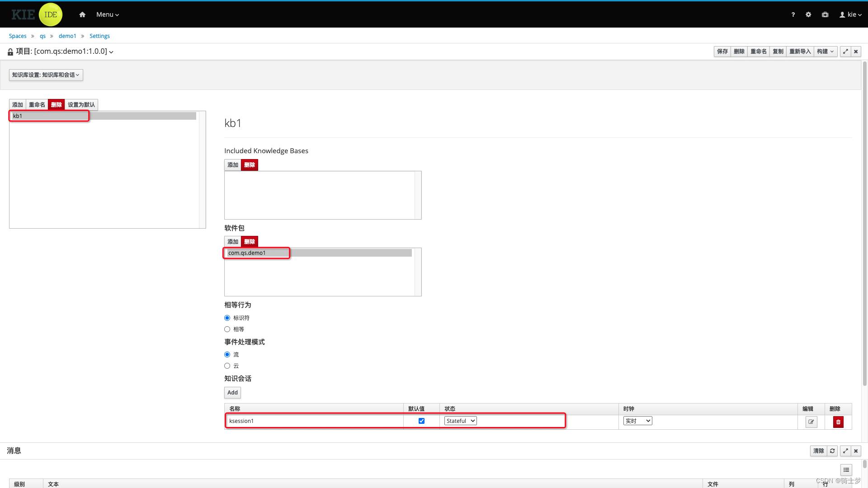Click 软件包 list scrollbar
868x488 pixels.
pyautogui.click(x=418, y=272)
